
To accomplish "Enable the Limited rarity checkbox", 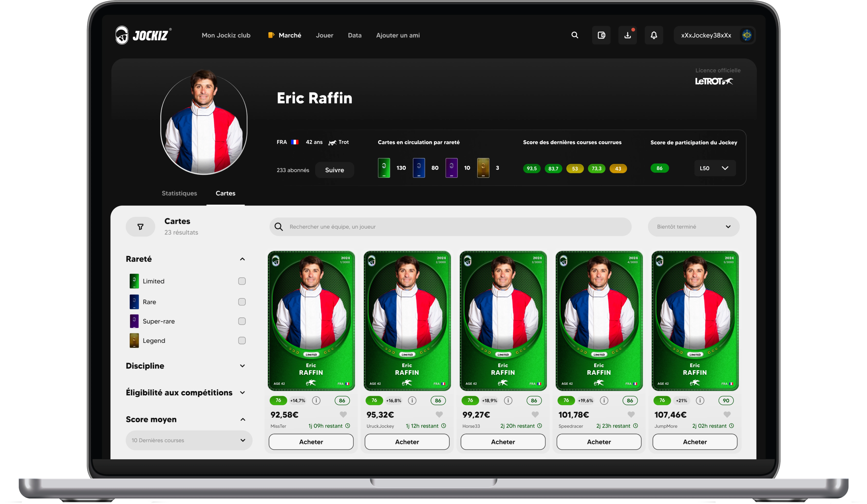I will click(x=242, y=281).
